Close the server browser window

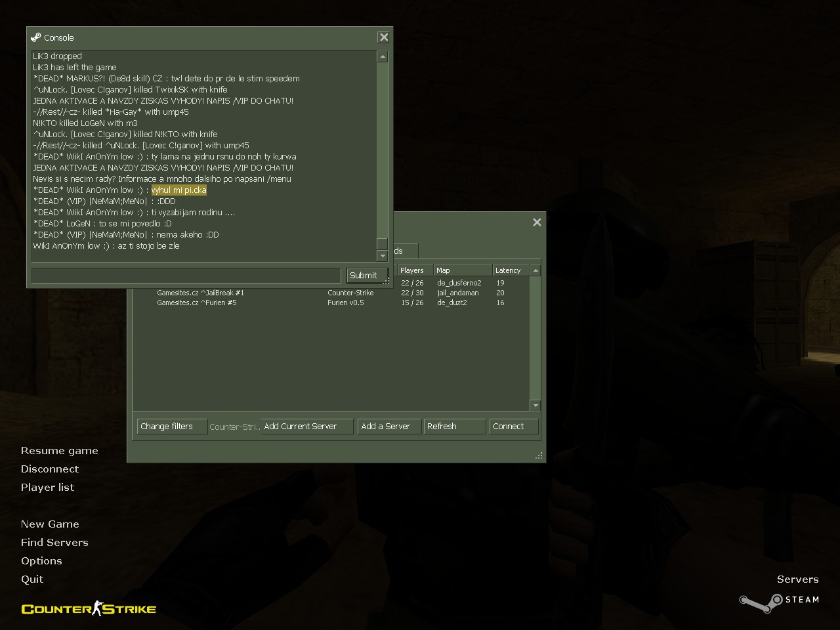click(x=537, y=222)
